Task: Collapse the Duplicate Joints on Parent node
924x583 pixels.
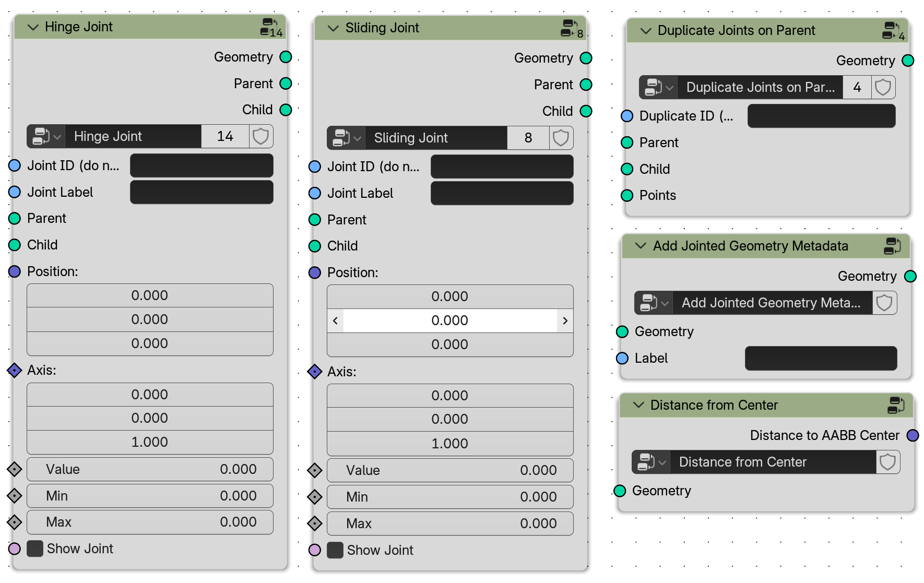Action: pos(646,31)
